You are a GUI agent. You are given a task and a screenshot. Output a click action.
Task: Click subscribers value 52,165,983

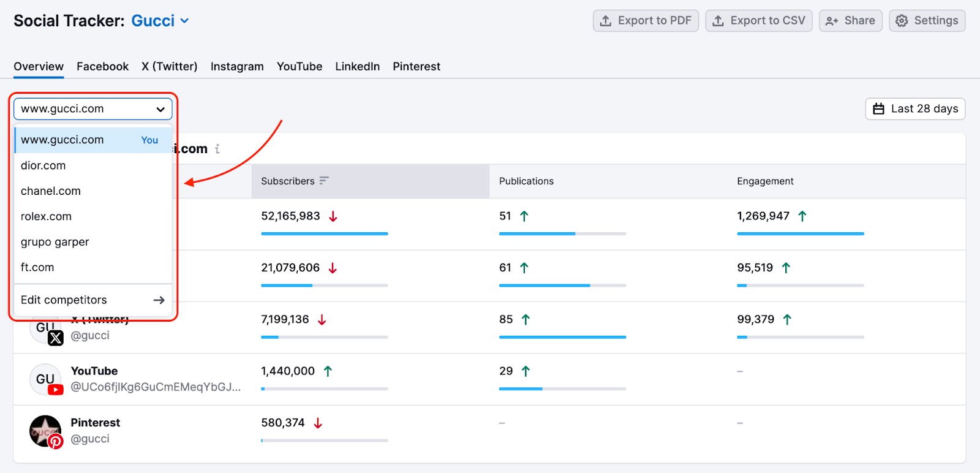(x=290, y=216)
